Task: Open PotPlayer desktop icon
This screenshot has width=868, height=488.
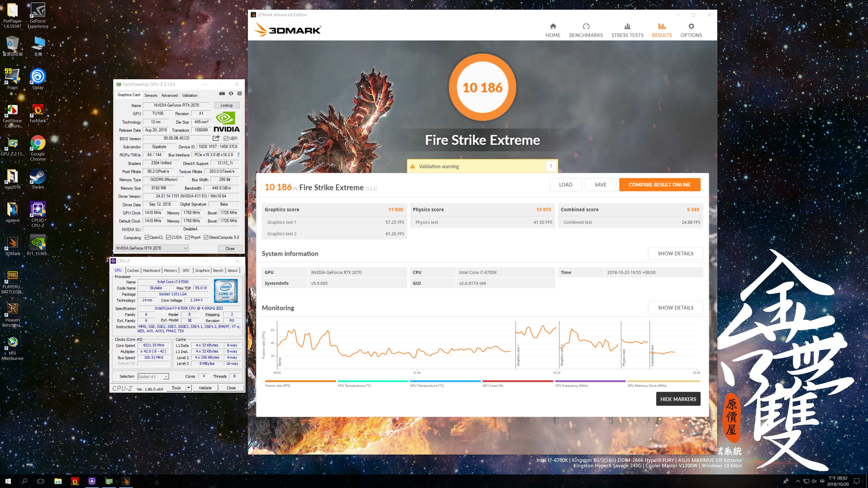Action: click(12, 15)
